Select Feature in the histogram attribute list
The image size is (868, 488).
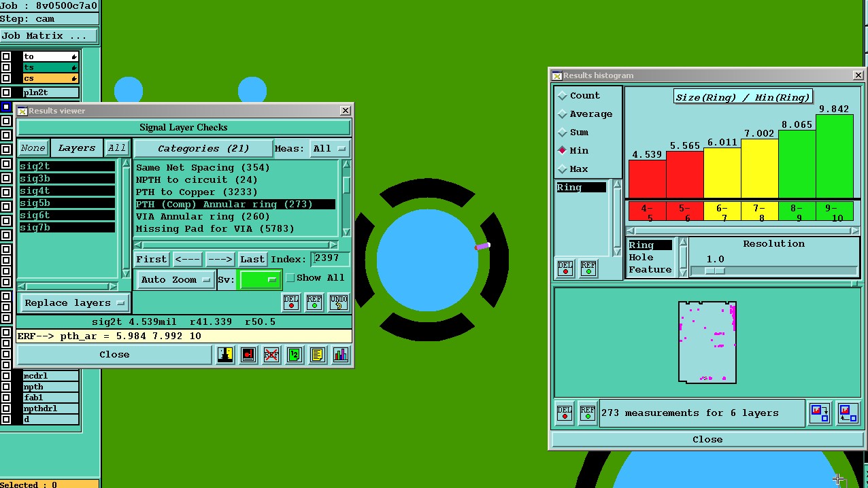click(x=650, y=270)
